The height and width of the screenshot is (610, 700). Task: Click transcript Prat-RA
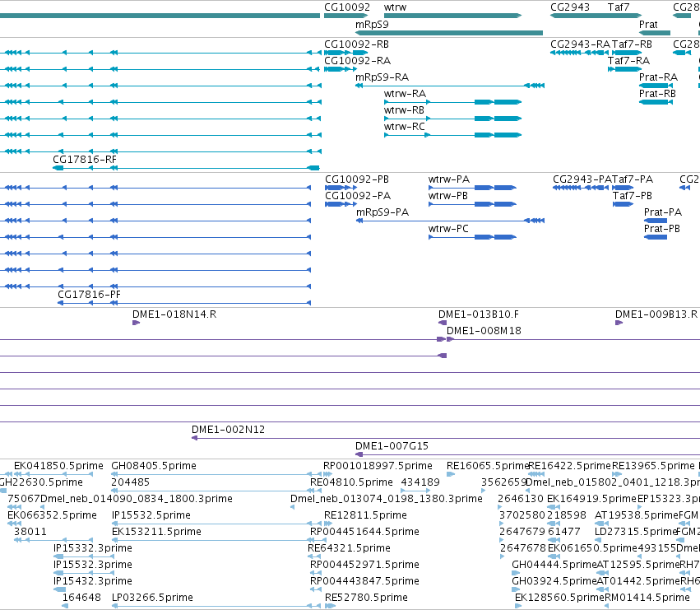tap(658, 77)
